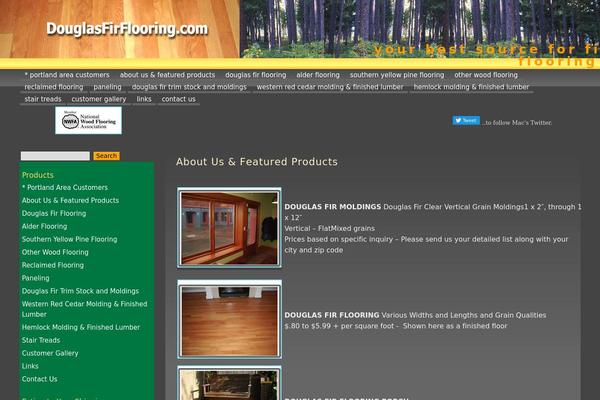Click the 'Products' sidebar heading

38,175
